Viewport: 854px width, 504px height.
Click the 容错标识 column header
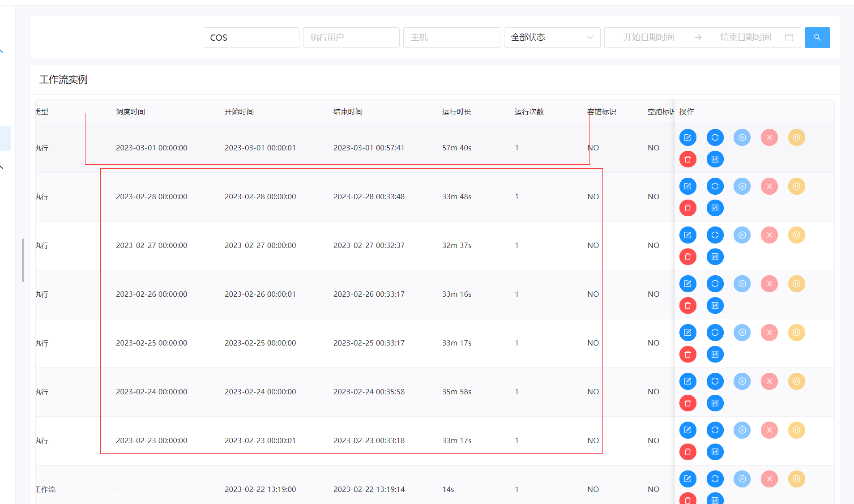coord(602,111)
